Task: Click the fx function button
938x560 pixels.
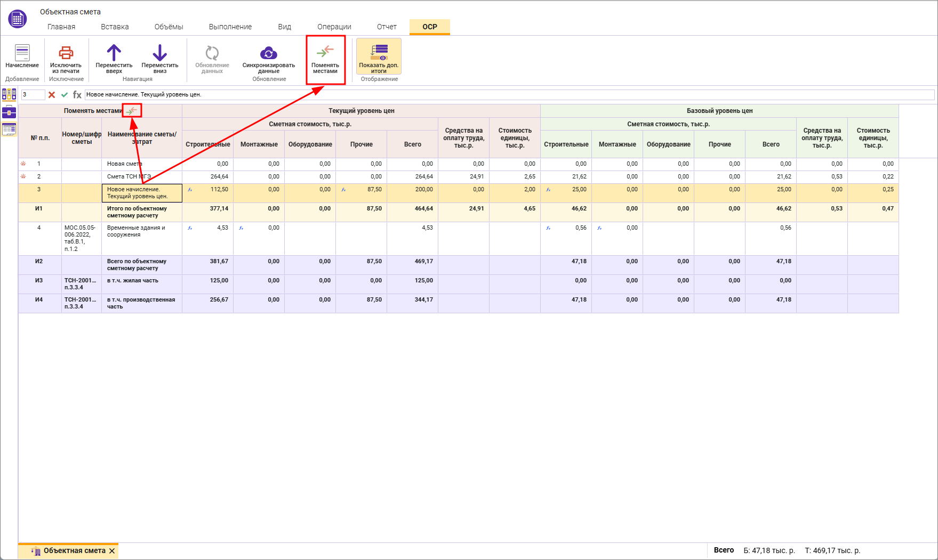Action: point(77,95)
